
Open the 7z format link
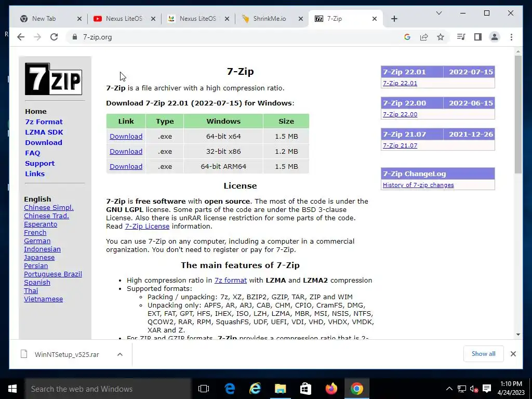pyautogui.click(x=230, y=280)
